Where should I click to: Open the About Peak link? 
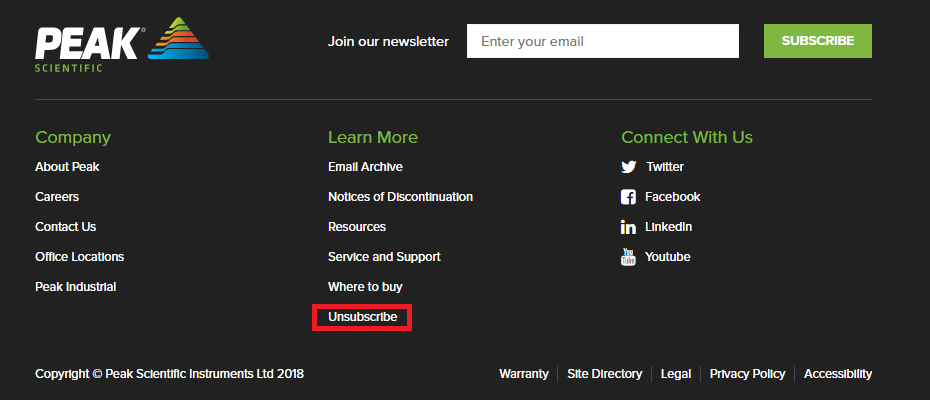point(67,167)
